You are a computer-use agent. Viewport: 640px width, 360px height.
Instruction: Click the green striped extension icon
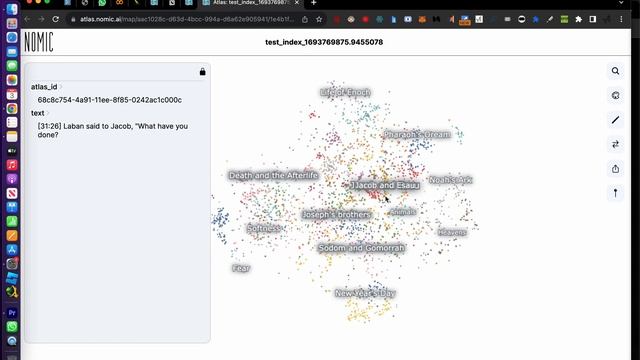pos(564,19)
